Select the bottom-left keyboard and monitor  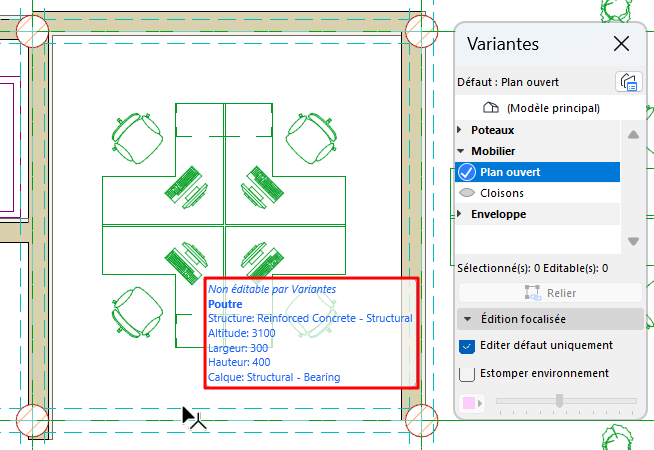pos(186,263)
